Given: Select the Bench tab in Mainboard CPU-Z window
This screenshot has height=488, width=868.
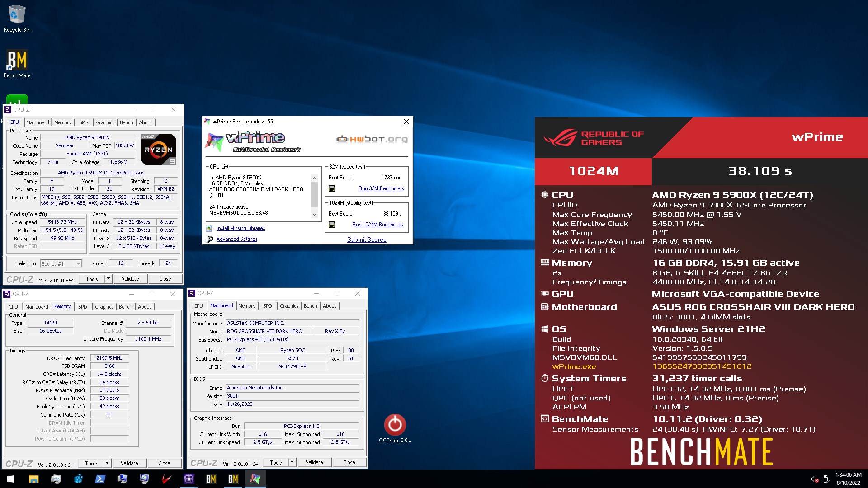Looking at the screenshot, I should click(311, 306).
